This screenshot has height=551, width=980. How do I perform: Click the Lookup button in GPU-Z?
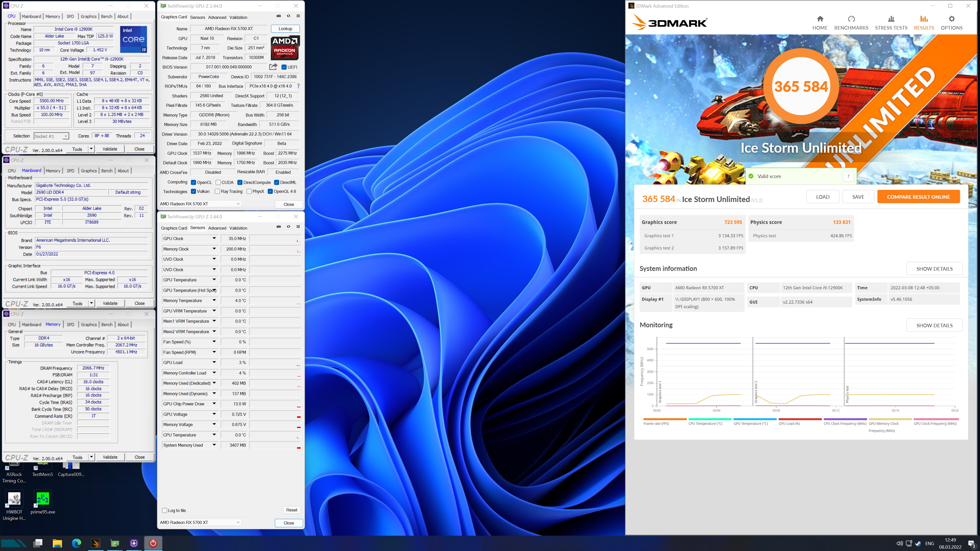[285, 29]
